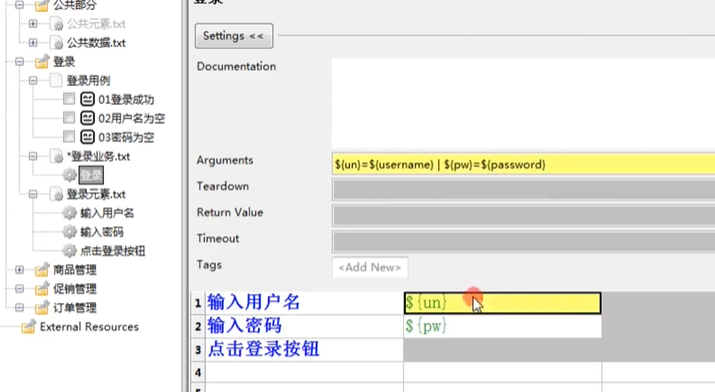Select row header 3 in the grid
Viewport: 715px width, 392px height.
198,350
